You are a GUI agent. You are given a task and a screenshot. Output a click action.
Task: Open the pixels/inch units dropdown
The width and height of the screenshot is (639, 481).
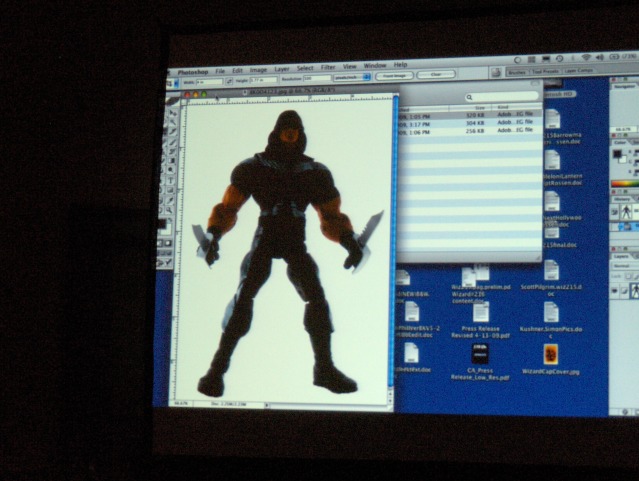352,77
